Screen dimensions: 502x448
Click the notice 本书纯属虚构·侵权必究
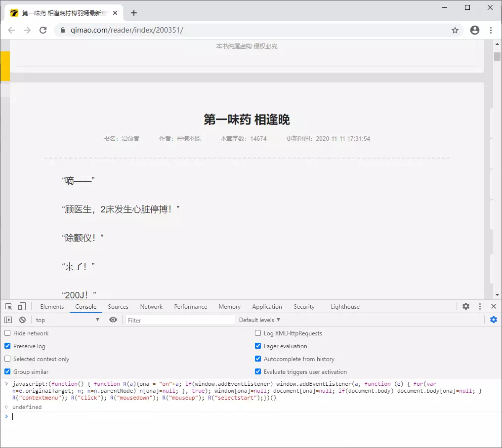[x=247, y=46]
